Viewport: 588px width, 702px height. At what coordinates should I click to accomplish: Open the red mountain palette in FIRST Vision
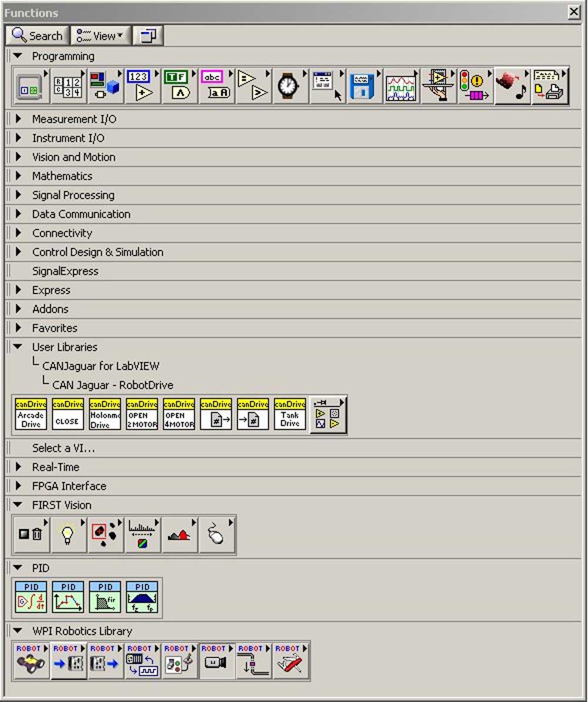[x=179, y=534]
